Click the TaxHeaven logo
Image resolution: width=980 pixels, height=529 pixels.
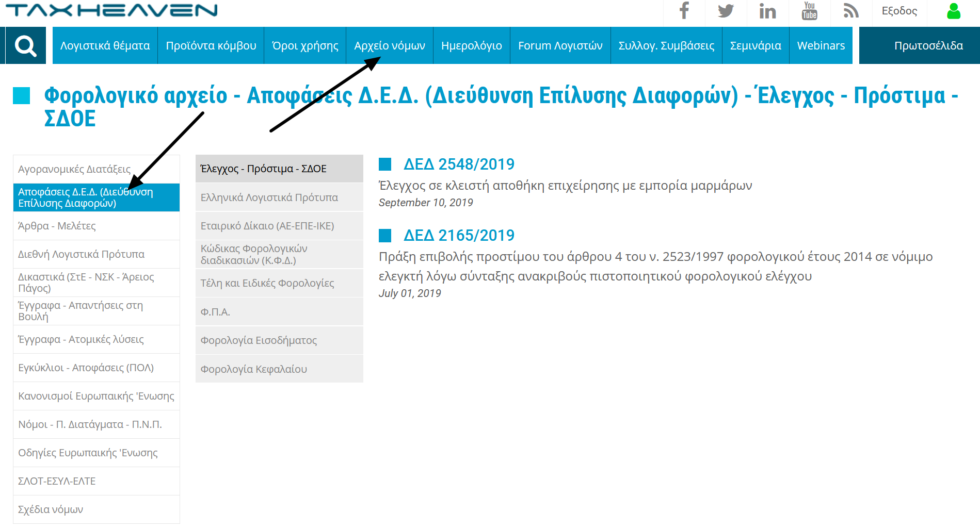coord(111,10)
